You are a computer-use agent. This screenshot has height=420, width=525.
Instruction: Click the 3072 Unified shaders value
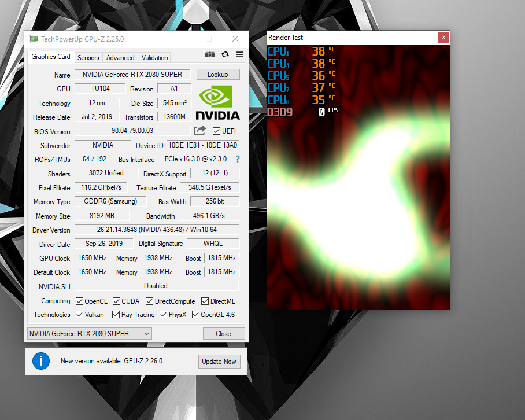[x=106, y=173]
